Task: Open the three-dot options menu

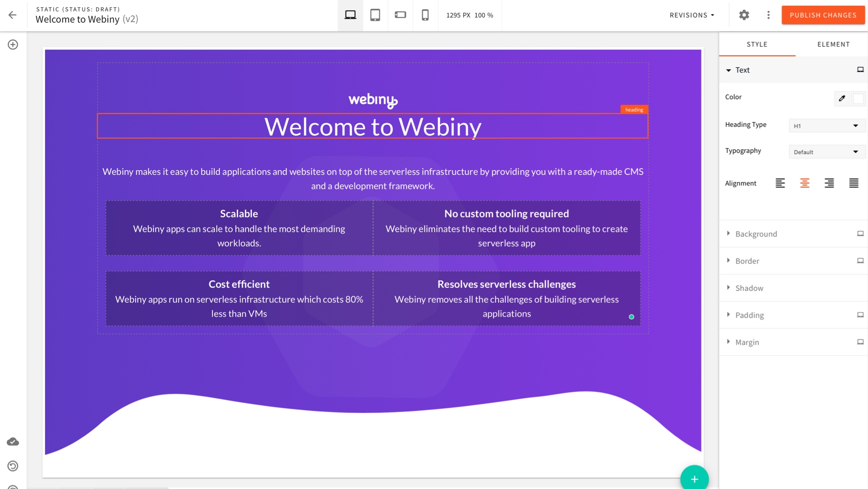Action: (x=768, y=15)
